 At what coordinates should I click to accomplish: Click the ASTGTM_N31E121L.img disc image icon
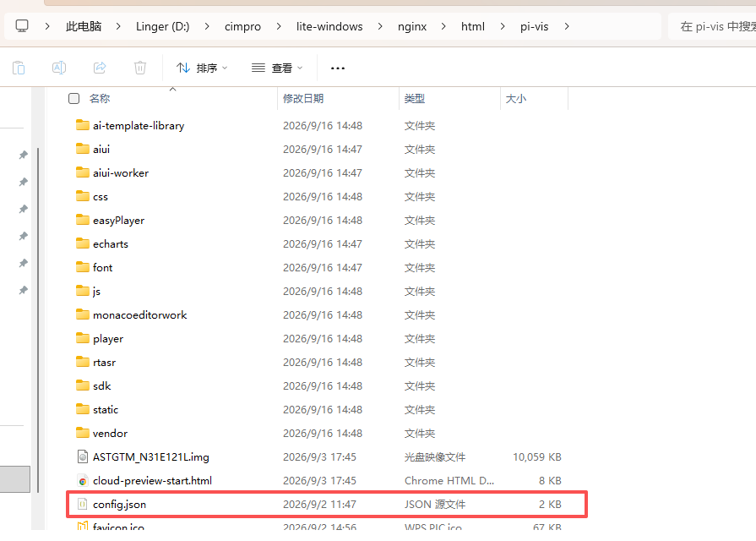83,456
